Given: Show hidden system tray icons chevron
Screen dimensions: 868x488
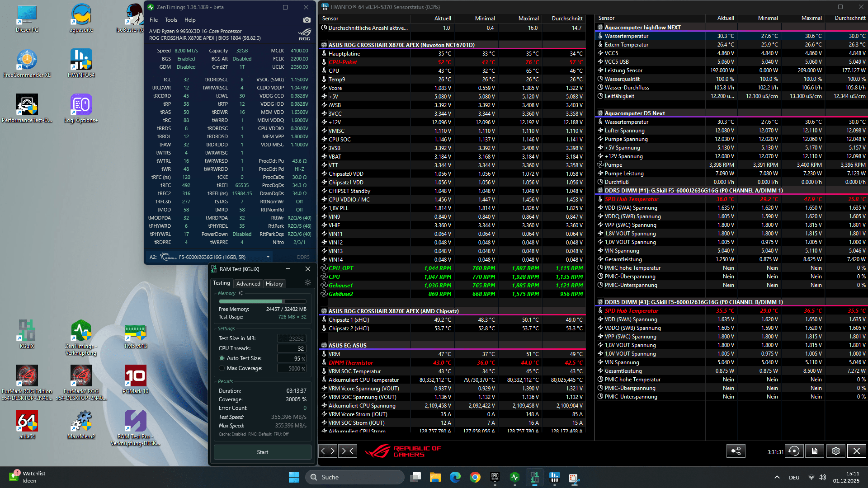Looking at the screenshot, I should pyautogui.click(x=777, y=477).
